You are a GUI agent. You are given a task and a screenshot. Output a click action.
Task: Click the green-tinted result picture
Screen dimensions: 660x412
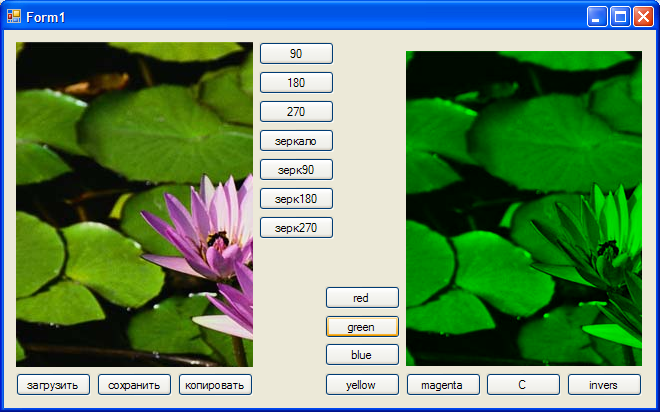524,208
